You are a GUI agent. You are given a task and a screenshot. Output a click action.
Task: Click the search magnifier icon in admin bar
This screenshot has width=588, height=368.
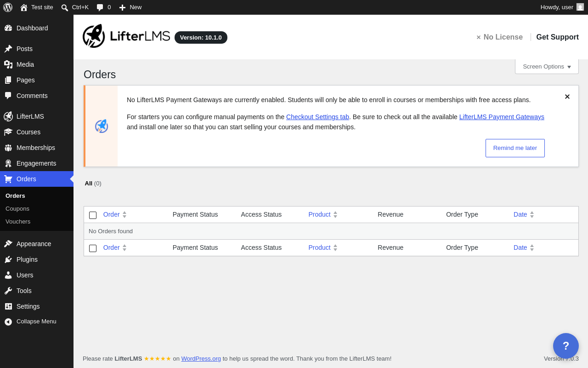pos(65,7)
